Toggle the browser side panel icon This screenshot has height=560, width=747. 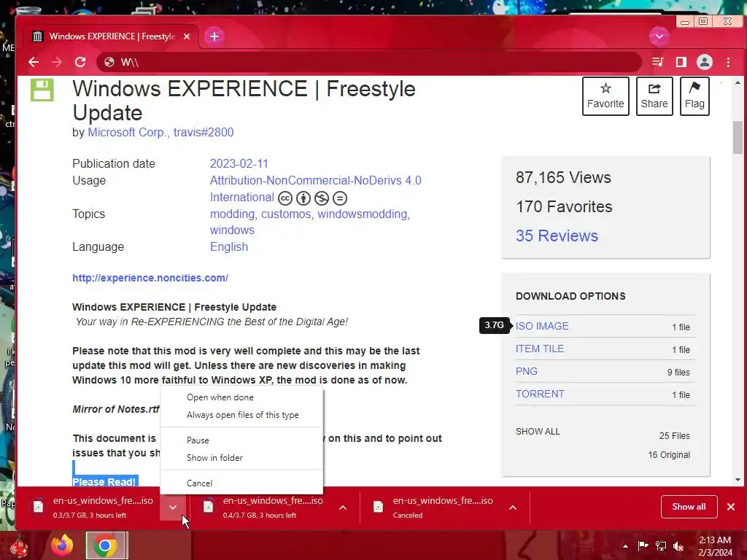(681, 62)
